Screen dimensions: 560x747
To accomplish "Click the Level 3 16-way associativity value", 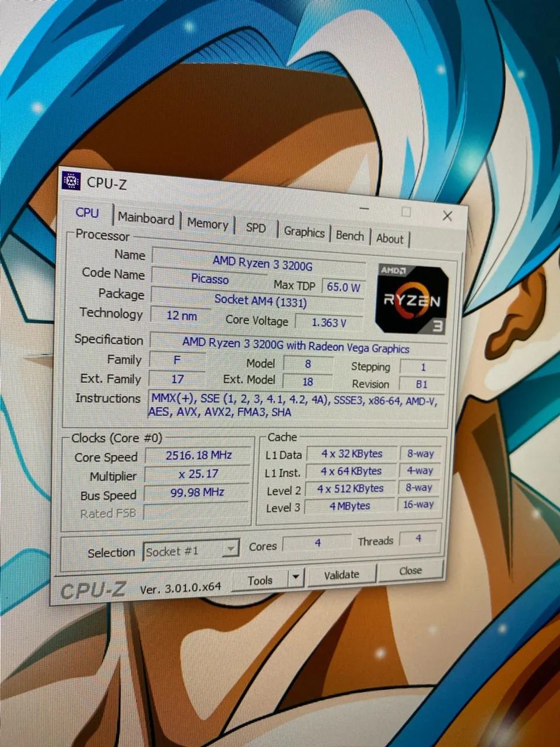I will [x=419, y=504].
